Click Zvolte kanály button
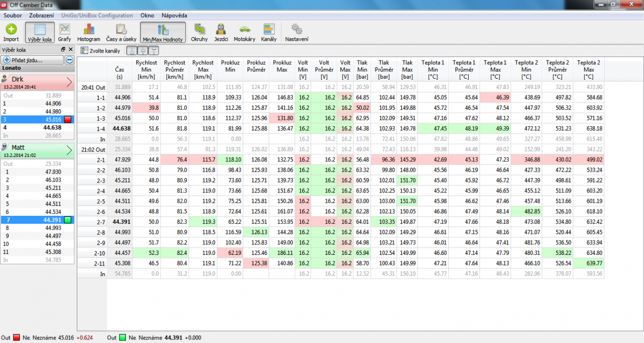The height and width of the screenshot is (343, 644). [x=101, y=50]
